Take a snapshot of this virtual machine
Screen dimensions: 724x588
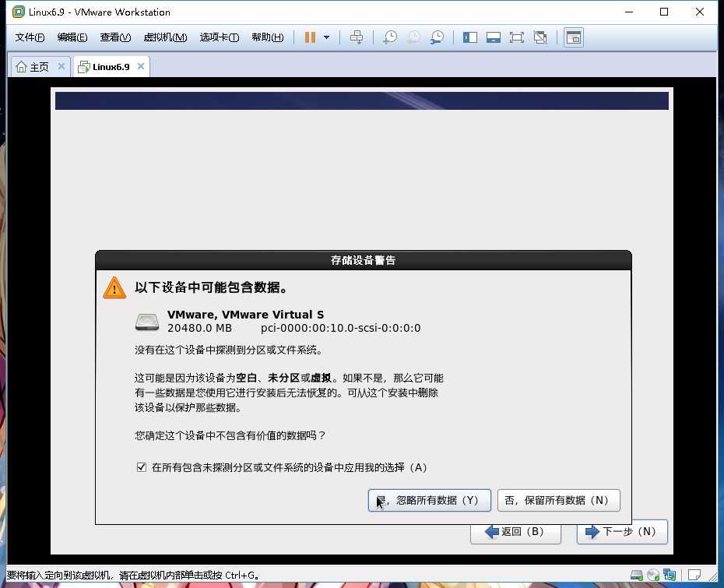(x=390, y=37)
